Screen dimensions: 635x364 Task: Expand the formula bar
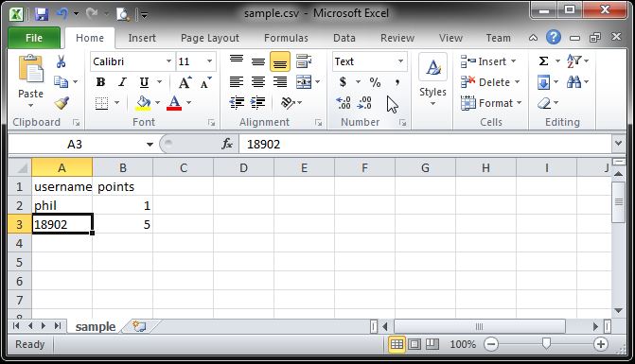tap(618, 144)
